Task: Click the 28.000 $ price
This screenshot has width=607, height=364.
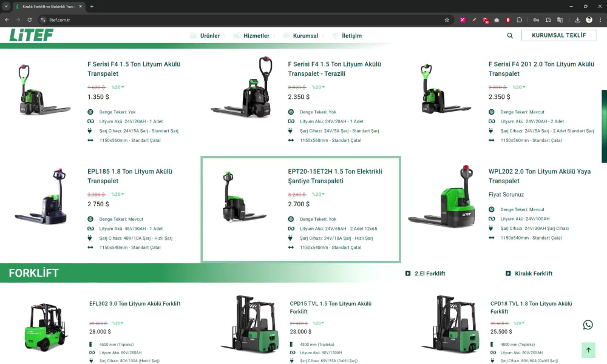Action: pyautogui.click(x=100, y=331)
